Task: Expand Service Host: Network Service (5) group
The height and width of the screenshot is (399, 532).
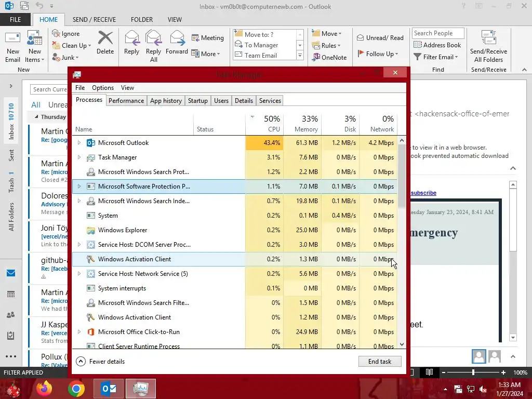Action: pyautogui.click(x=79, y=274)
